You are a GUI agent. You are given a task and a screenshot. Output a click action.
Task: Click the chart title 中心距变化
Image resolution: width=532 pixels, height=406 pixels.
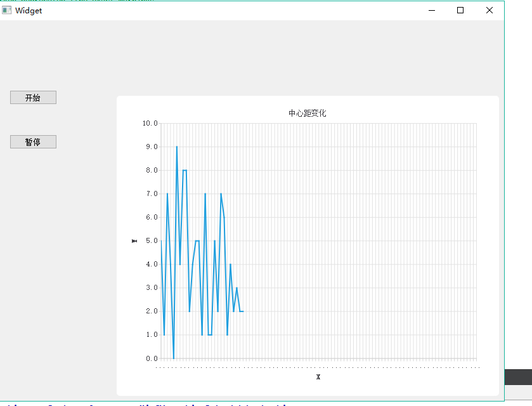(x=308, y=113)
